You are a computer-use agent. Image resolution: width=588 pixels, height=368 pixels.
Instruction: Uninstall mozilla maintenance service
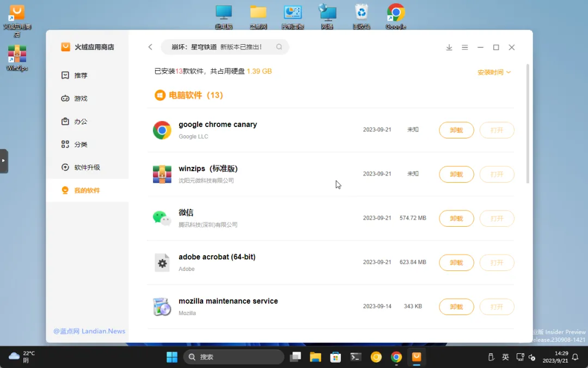456,307
